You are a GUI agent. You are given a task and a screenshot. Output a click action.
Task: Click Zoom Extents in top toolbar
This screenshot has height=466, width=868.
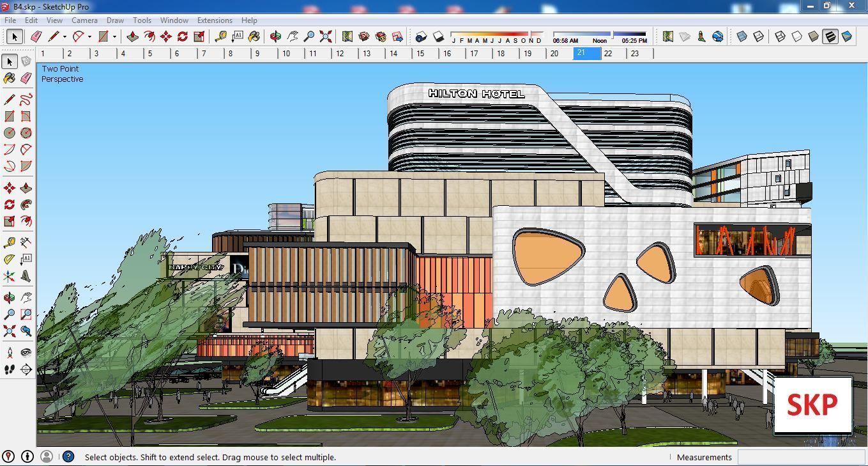(326, 36)
